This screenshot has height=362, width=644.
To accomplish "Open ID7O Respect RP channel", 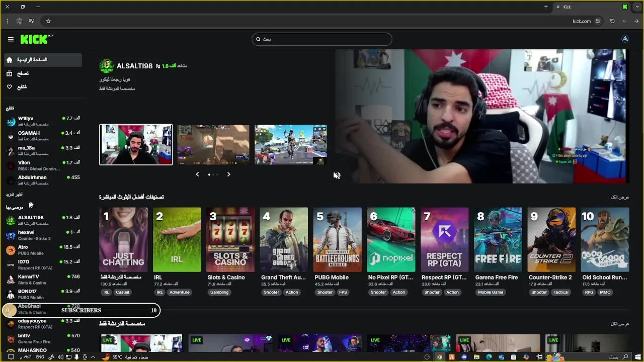I will point(42,264).
